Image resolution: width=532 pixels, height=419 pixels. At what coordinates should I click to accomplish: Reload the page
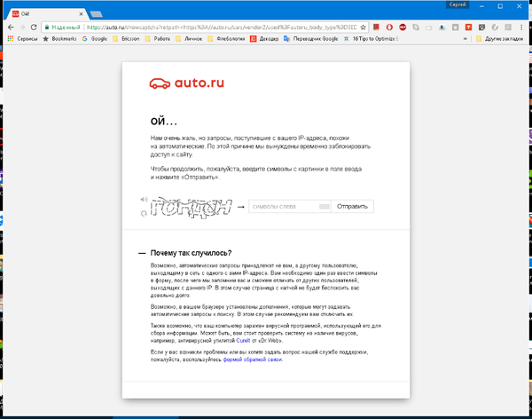tap(34, 28)
